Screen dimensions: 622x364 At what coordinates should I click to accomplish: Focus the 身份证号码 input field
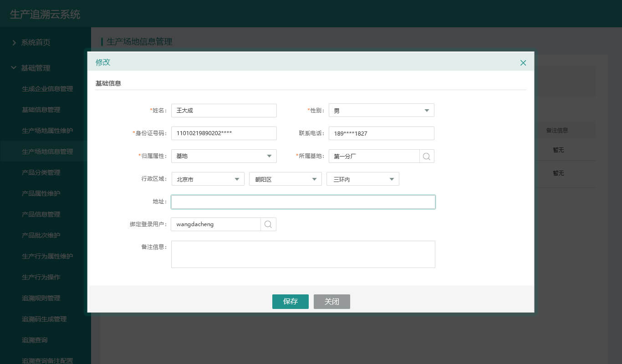224,133
